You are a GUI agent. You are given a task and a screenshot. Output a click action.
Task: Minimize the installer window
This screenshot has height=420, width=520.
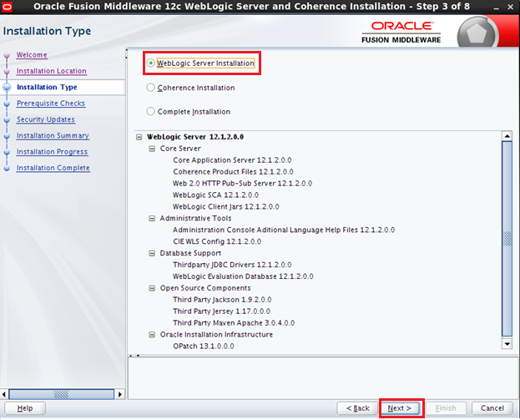pyautogui.click(x=496, y=8)
